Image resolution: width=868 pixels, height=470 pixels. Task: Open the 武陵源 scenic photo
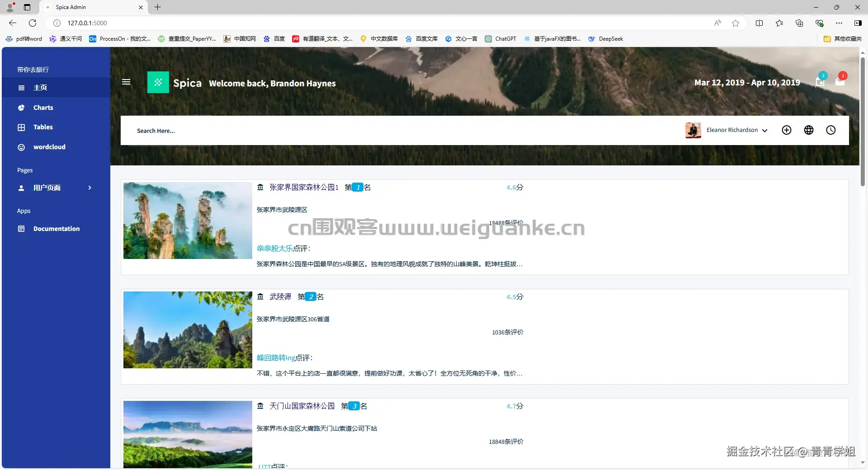click(188, 330)
